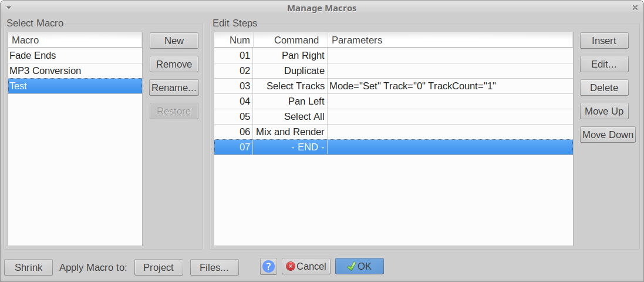Open Edit... for the selected step

point(604,64)
